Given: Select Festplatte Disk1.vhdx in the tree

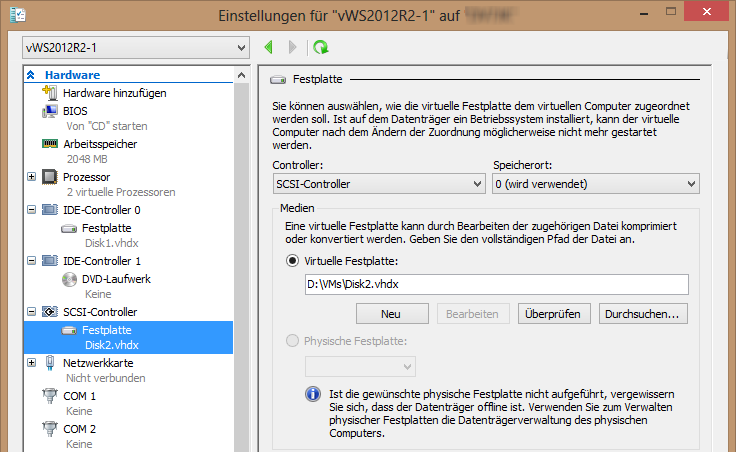Looking at the screenshot, I should pos(100,234).
